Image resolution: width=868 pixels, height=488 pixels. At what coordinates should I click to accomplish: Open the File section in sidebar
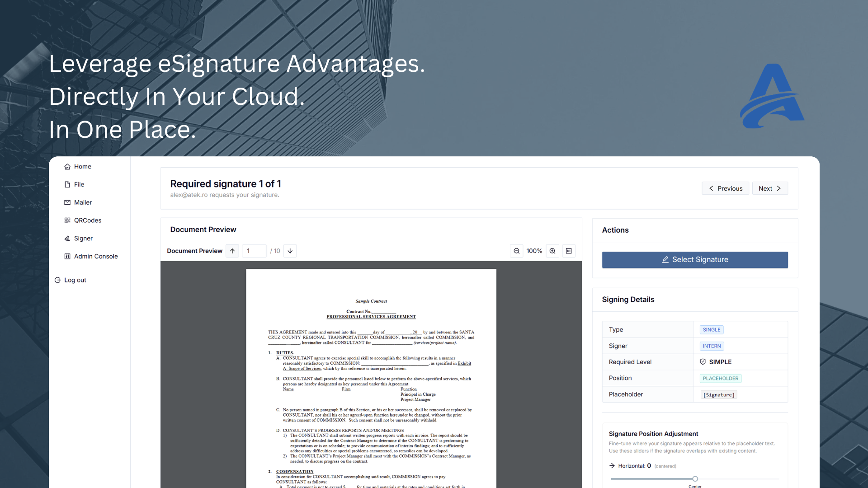tap(79, 184)
